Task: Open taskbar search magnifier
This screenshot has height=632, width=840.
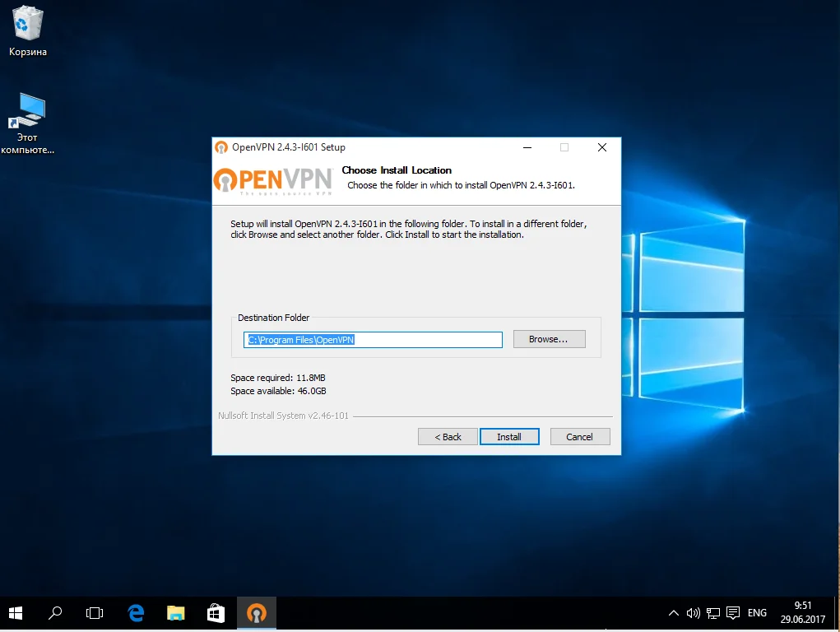Action: (54, 613)
